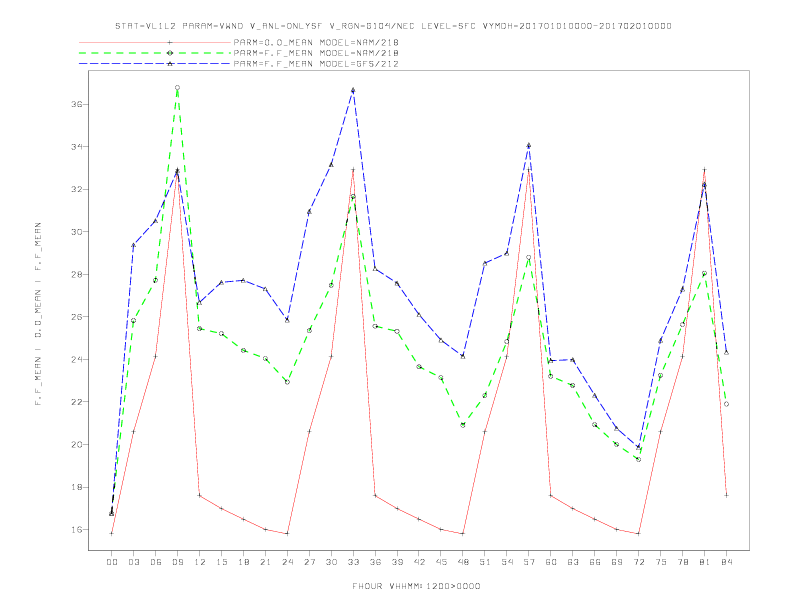The image size is (792, 612).
Task: Click the x-axis tick label 24
Action: [287, 562]
